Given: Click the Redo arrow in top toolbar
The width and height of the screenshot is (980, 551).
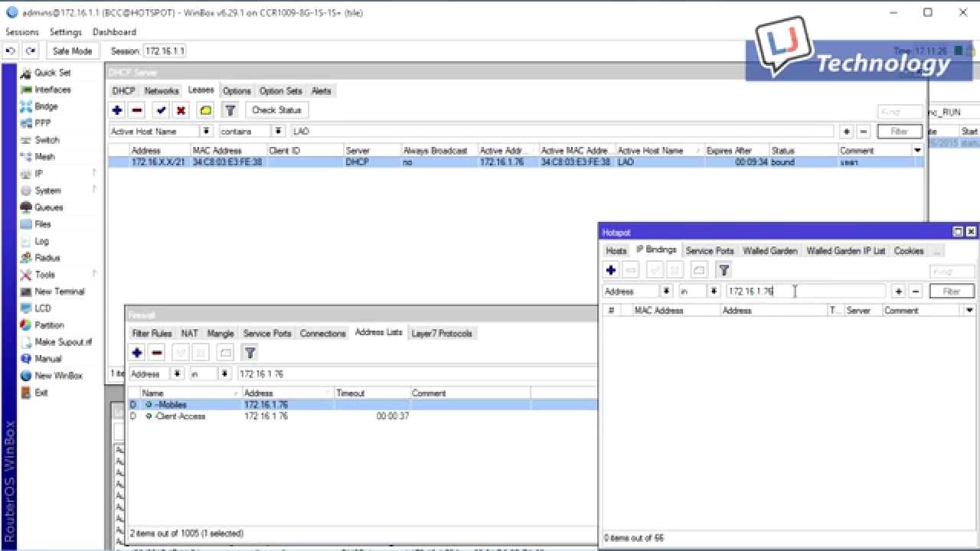Looking at the screenshot, I should (x=30, y=51).
